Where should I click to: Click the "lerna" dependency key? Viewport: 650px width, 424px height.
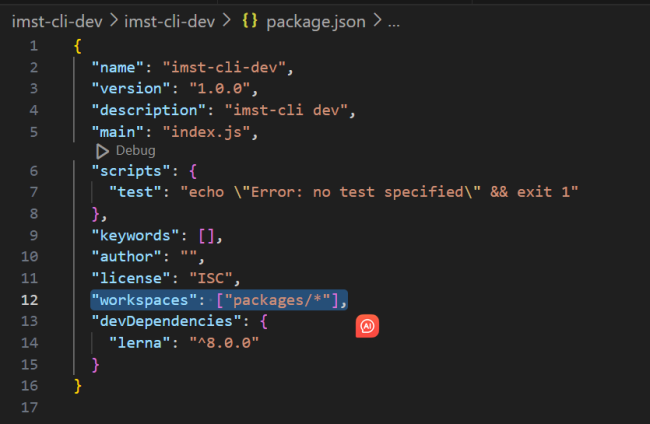click(140, 343)
